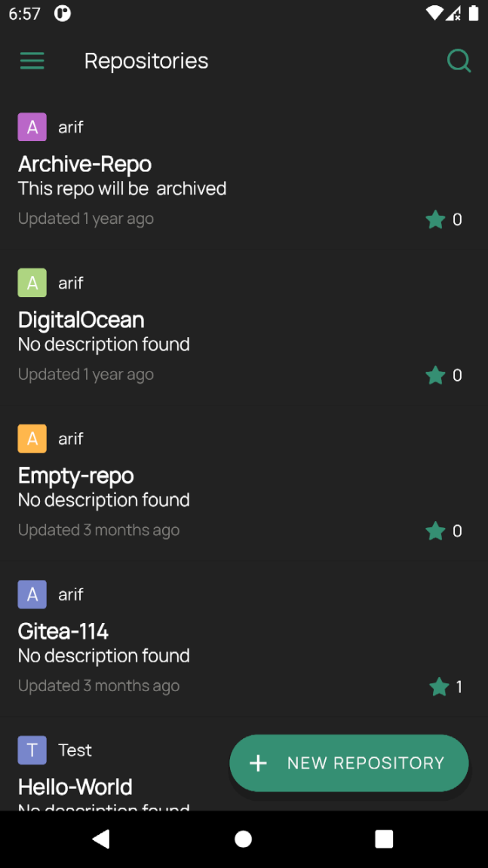Image resolution: width=488 pixels, height=868 pixels.
Task: Tap the Android back navigation button
Action: (x=101, y=839)
